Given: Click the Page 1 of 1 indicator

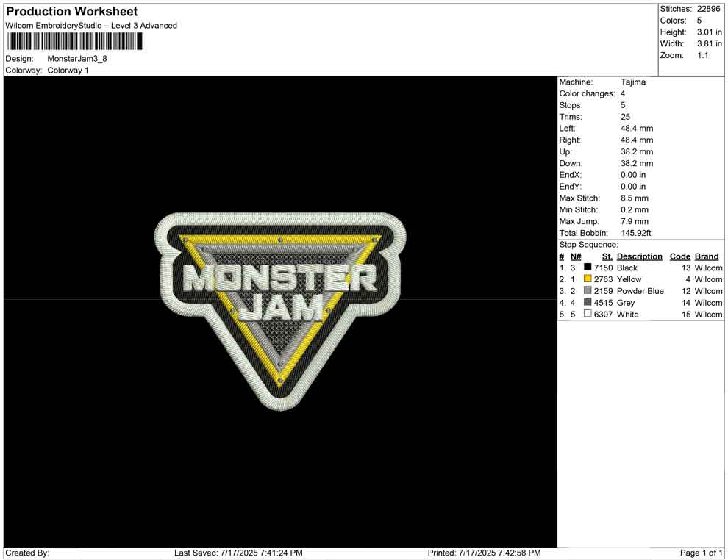Looking at the screenshot, I should [x=701, y=553].
